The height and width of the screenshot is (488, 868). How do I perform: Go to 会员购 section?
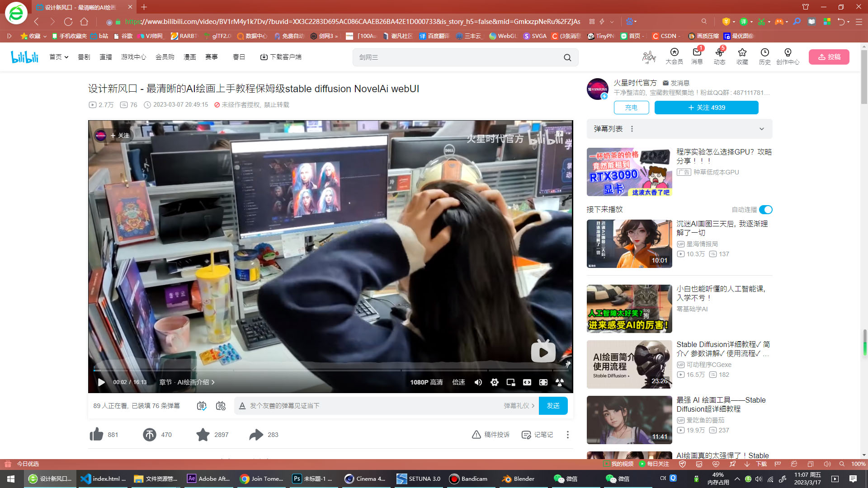coord(165,57)
